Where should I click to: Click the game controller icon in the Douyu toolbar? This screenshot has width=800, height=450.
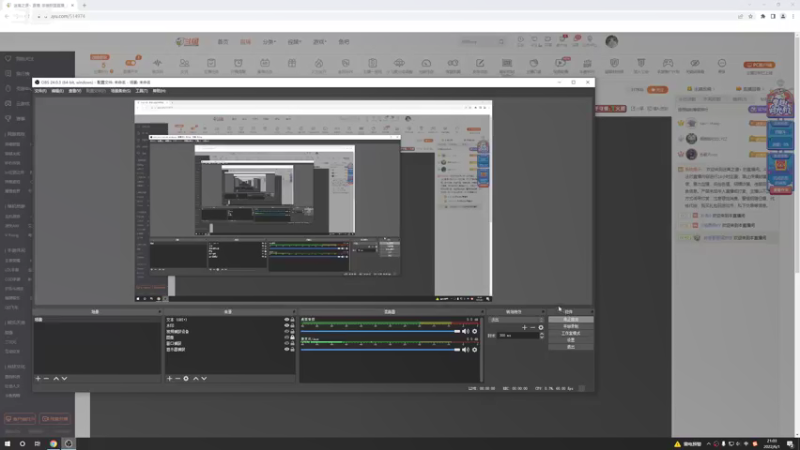[668, 63]
